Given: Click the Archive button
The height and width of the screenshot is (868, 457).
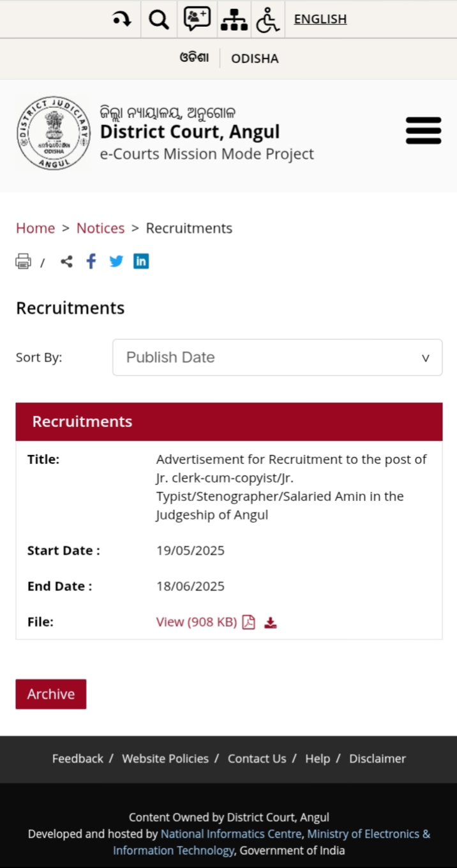Looking at the screenshot, I should 51,694.
